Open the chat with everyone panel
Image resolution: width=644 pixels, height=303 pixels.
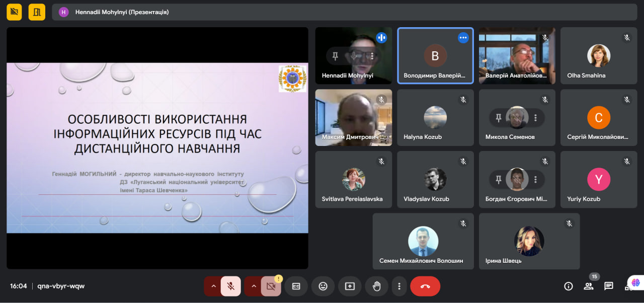coord(609,286)
